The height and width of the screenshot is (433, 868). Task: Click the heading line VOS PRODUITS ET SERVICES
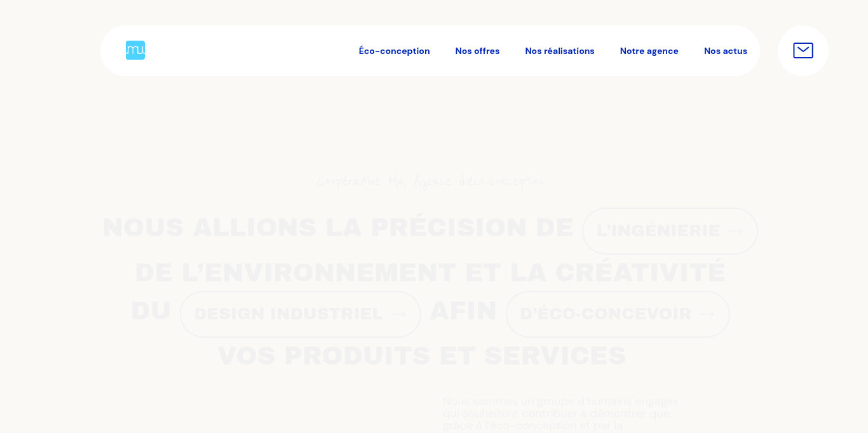[x=422, y=356]
